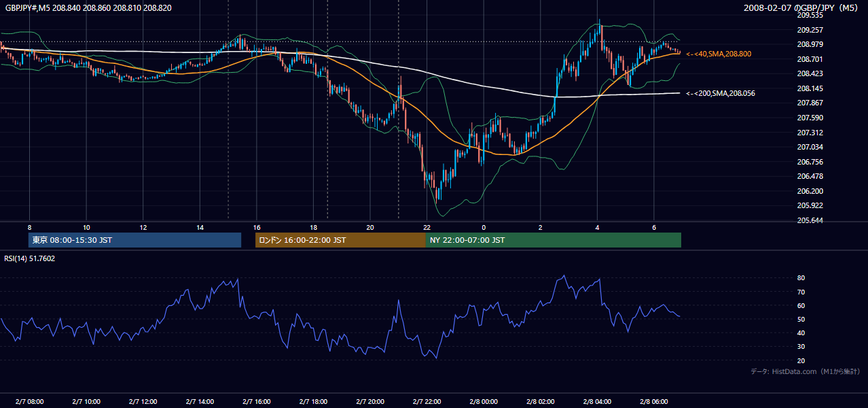Screen dimensions: 868x408
Task: Click RSI scale value 30
Action: [801, 347]
